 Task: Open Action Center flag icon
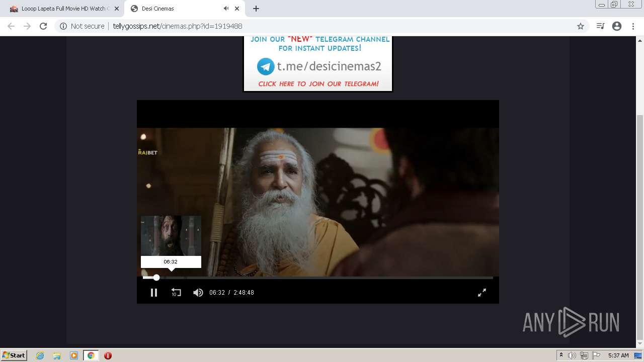tap(596, 355)
